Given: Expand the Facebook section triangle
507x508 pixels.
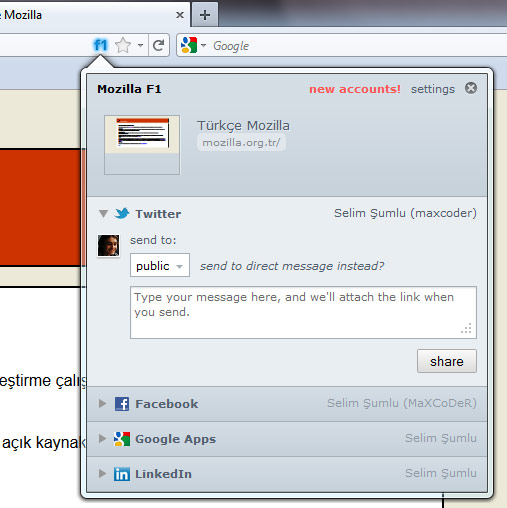Looking at the screenshot, I should [x=102, y=404].
